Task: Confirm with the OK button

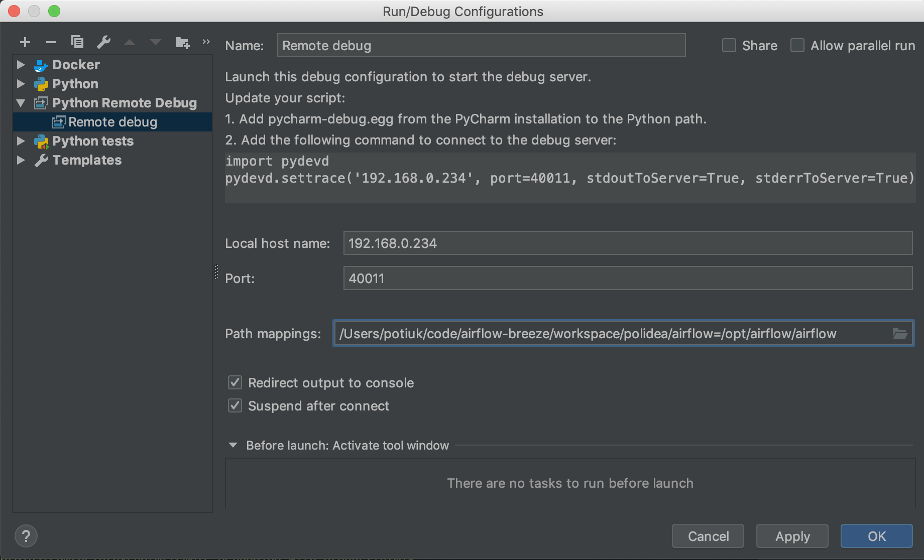Action: pos(877,536)
